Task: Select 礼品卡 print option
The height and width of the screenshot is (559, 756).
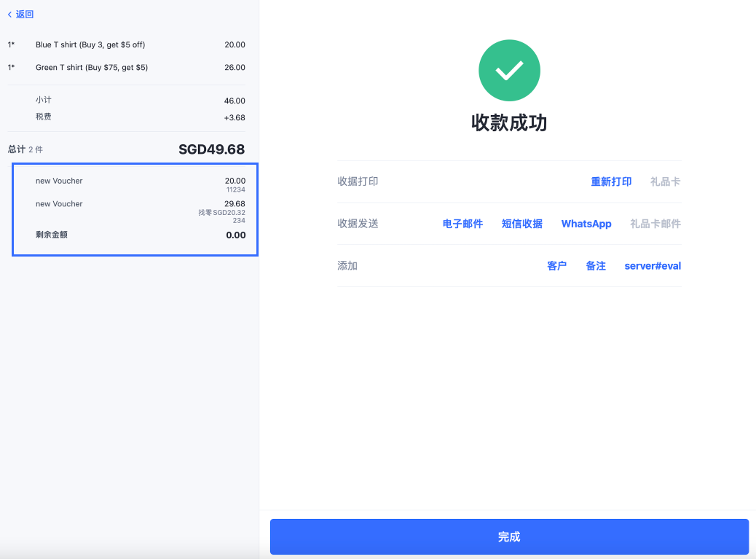Action: click(x=665, y=181)
